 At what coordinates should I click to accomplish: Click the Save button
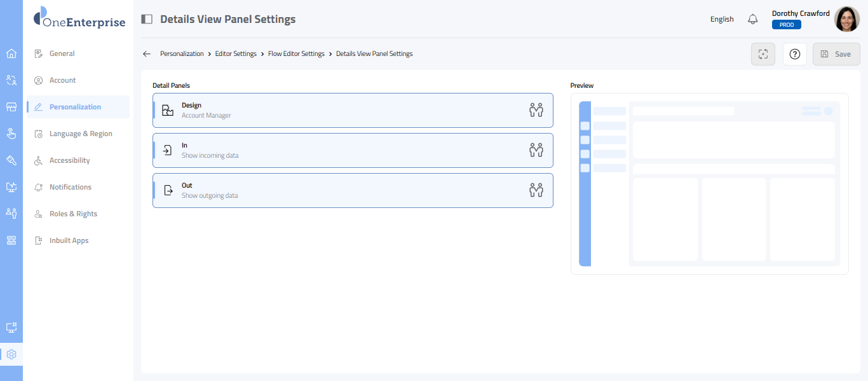pyautogui.click(x=836, y=54)
